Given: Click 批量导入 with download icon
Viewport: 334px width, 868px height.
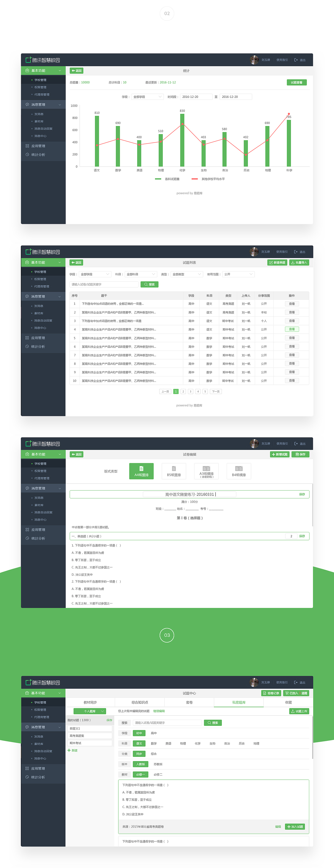Looking at the screenshot, I should (x=299, y=262).
